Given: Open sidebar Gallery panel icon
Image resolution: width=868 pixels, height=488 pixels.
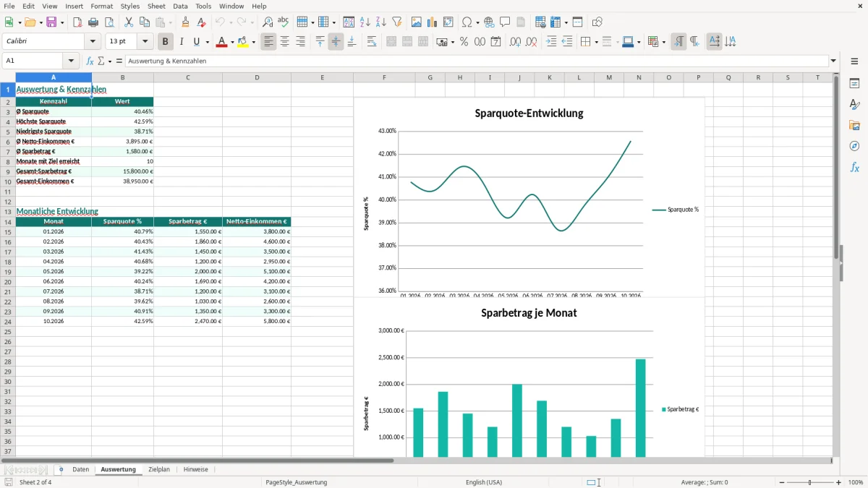Looking at the screenshot, I should [854, 126].
